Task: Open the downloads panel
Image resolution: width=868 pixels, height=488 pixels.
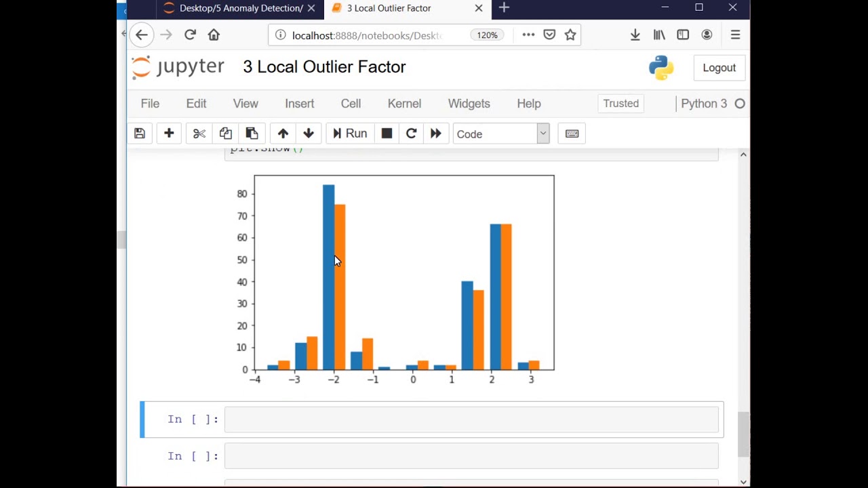Action: 635,35
